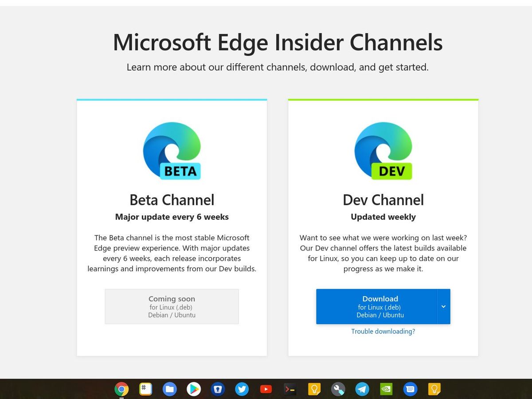Launch the Google Play Store
The width and height of the screenshot is (532, 399).
194,389
